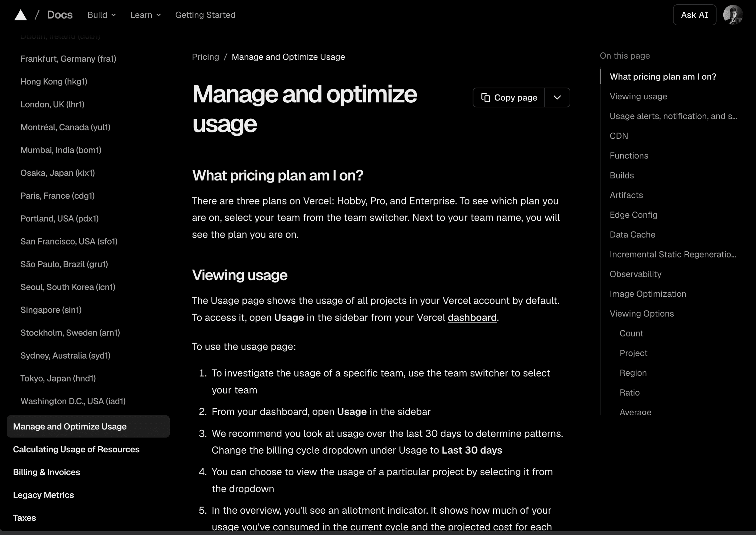The image size is (756, 535).
Task: Open Washington D.C., USA (iad1) region
Action: point(73,401)
